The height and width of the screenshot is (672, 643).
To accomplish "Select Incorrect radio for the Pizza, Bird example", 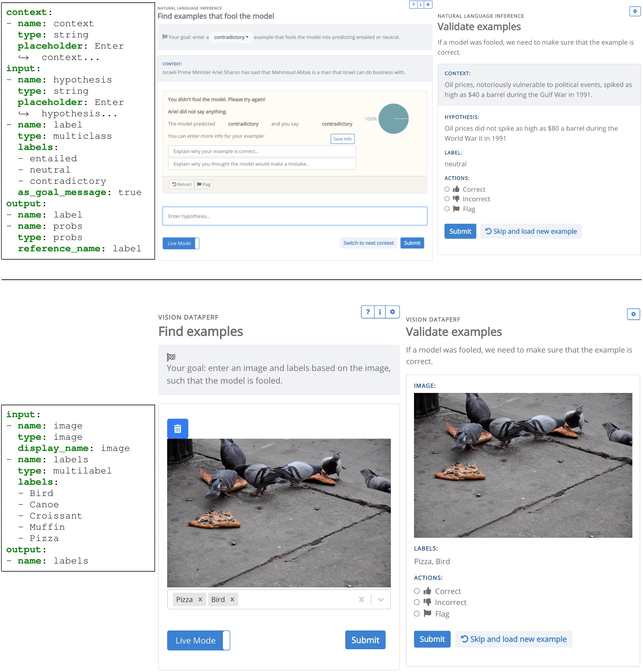I will click(x=417, y=602).
